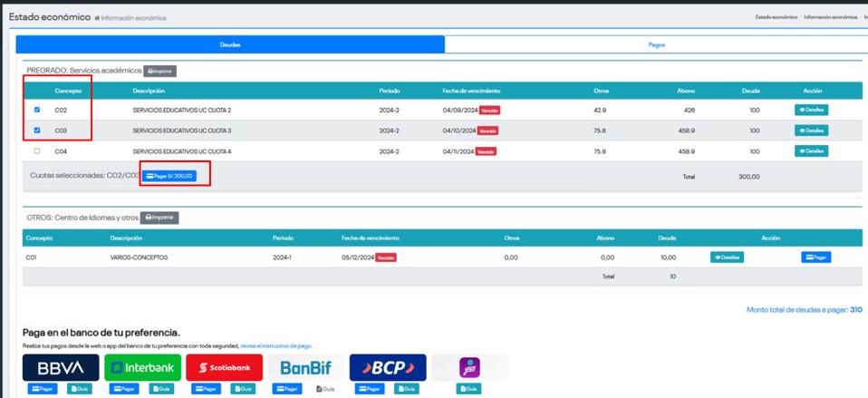
Task: Pay the VARIOS-CONCEPTOS debt
Action: point(815,257)
